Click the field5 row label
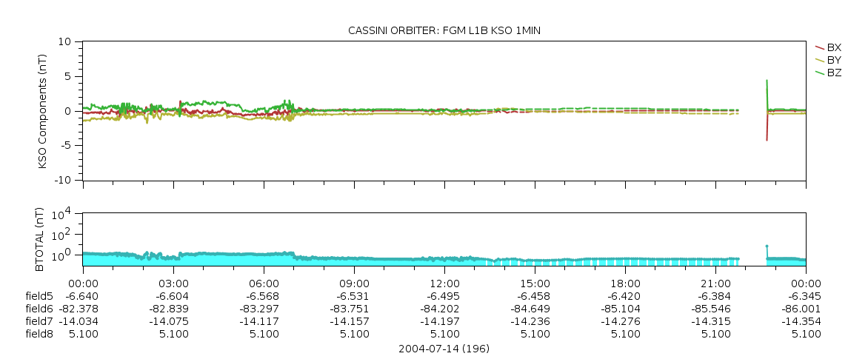The height and width of the screenshot is (359, 868). [39, 296]
